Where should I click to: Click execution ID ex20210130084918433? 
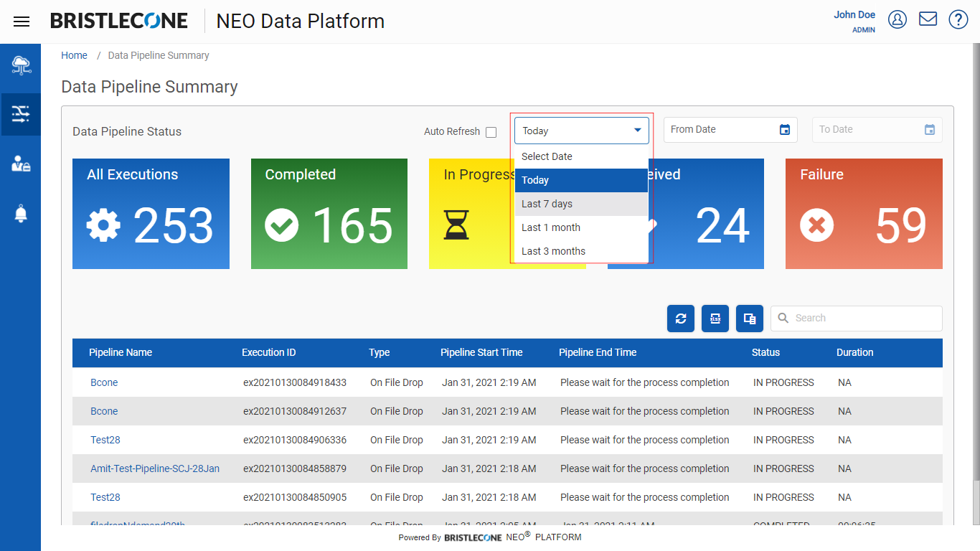tap(295, 382)
